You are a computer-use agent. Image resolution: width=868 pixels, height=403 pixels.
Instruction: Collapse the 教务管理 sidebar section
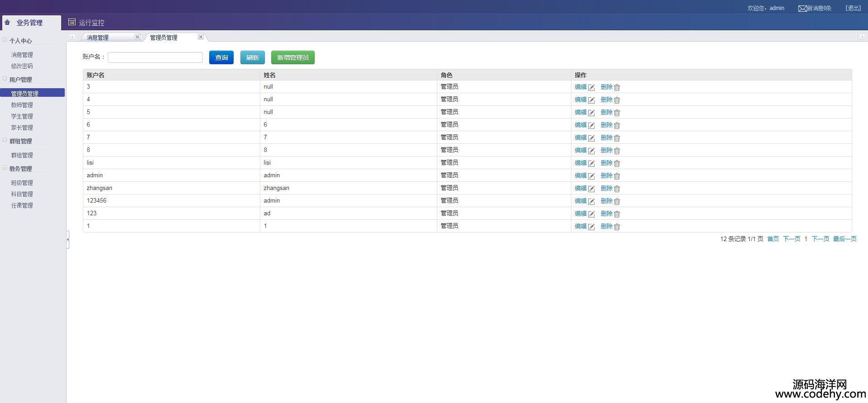pyautogui.click(x=5, y=168)
